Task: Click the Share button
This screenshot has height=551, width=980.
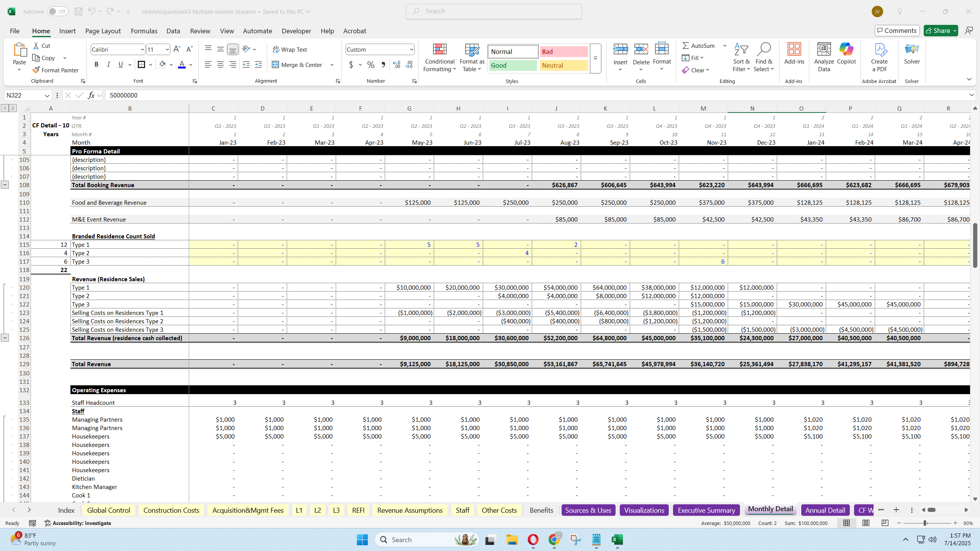Action: [x=941, y=30]
